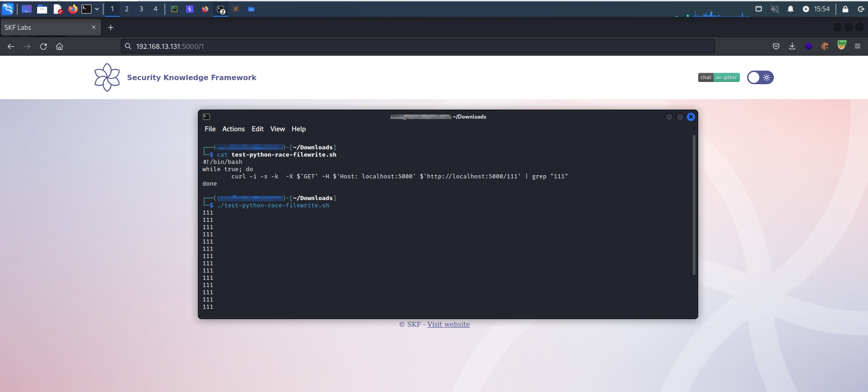The width and height of the screenshot is (868, 392).
Task: Click the Security Knowledge Framework logo title
Action: 192,77
